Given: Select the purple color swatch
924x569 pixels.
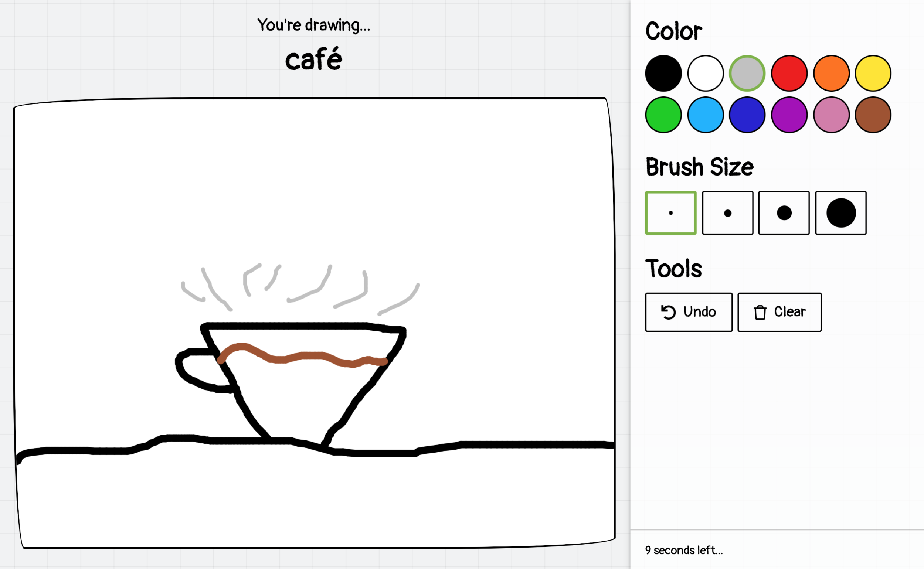Looking at the screenshot, I should [791, 113].
